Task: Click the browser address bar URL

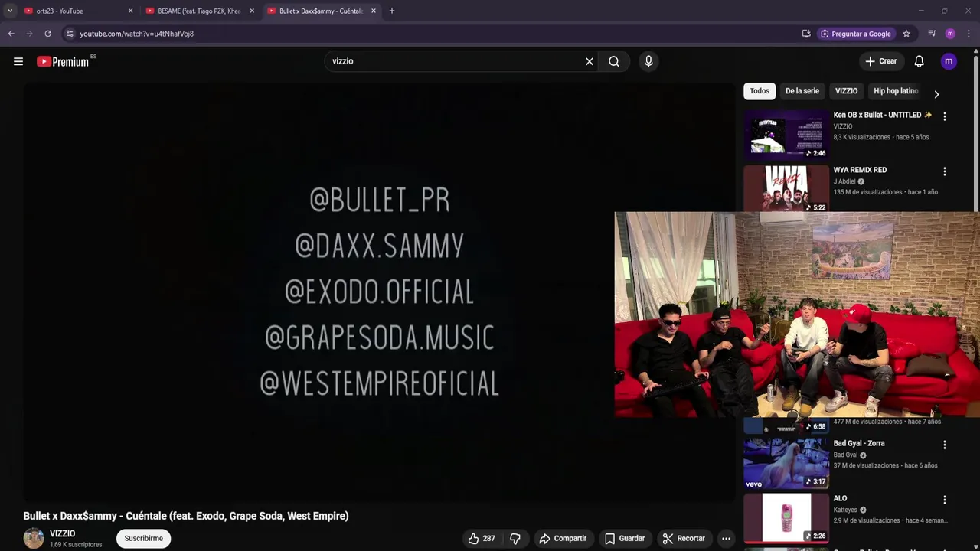Action: (x=137, y=34)
